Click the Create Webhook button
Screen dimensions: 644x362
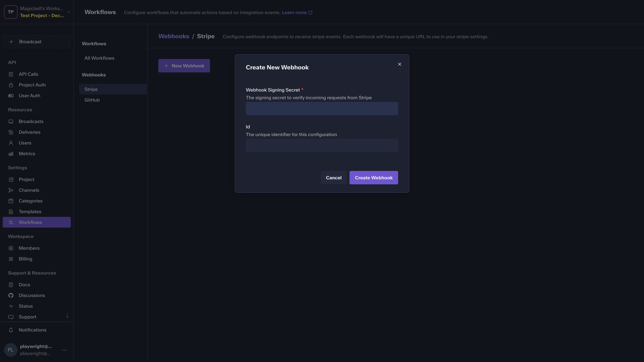pyautogui.click(x=373, y=178)
